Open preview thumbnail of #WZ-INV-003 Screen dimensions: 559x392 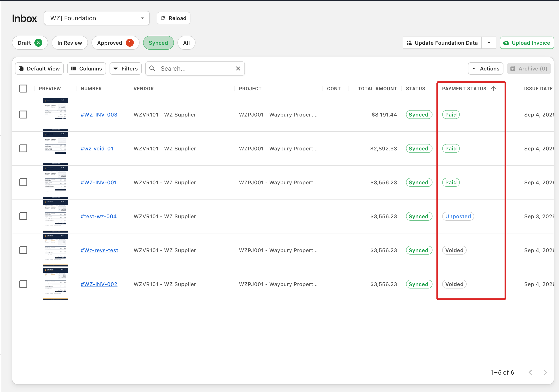pyautogui.click(x=55, y=115)
